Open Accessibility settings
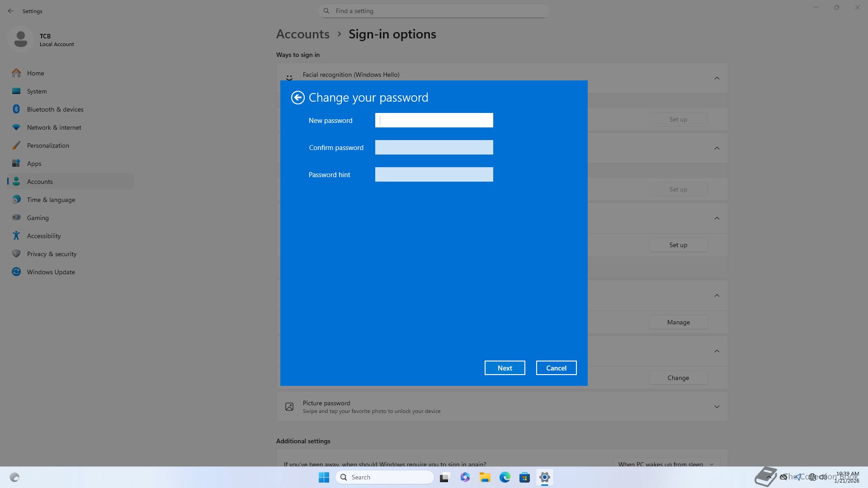The width and height of the screenshot is (868, 488). click(x=43, y=236)
